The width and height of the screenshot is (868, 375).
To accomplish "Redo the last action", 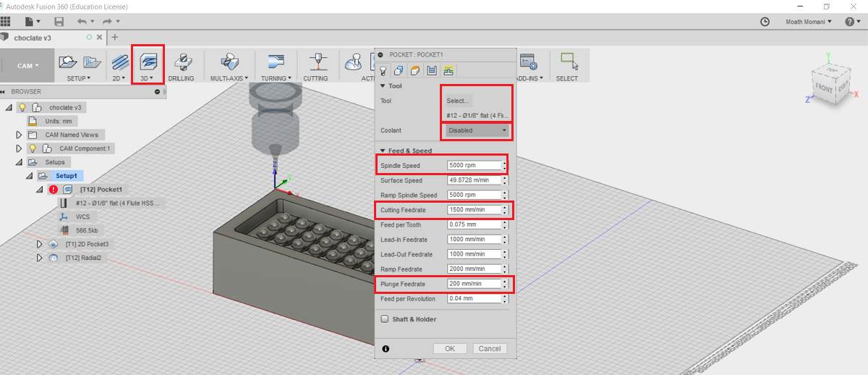I will click(x=106, y=22).
